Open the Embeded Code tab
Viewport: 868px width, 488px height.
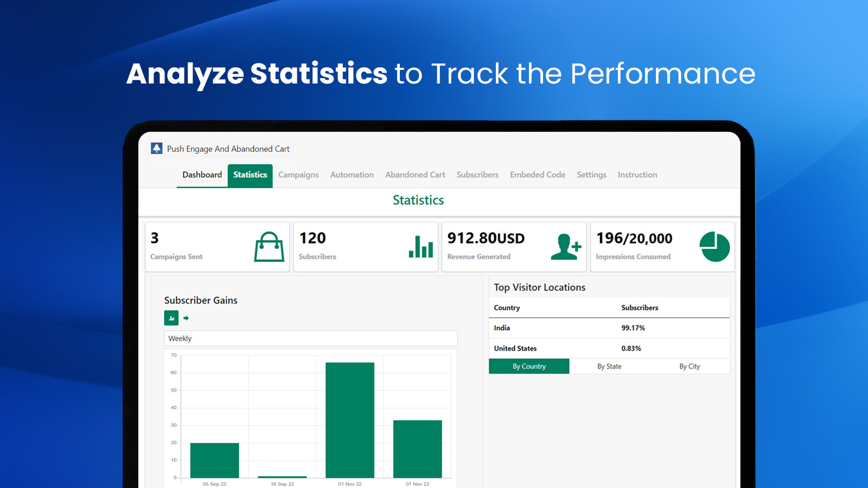538,175
